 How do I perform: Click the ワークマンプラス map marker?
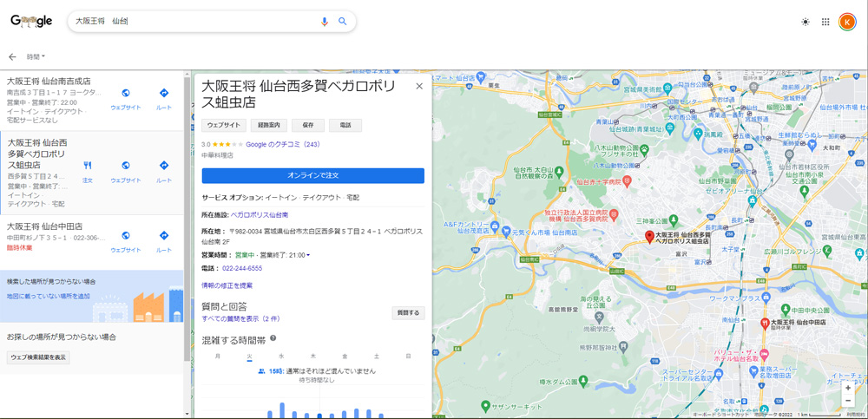pyautogui.click(x=765, y=298)
